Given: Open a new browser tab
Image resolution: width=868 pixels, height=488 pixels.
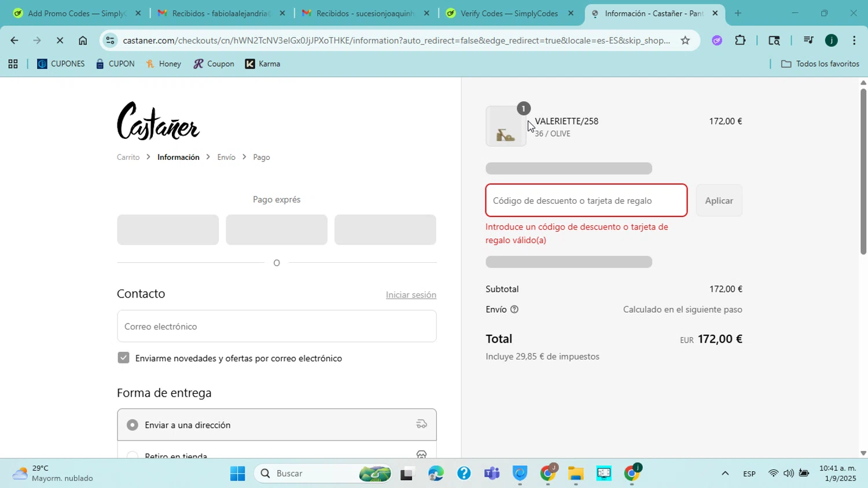Looking at the screenshot, I should tap(738, 13).
